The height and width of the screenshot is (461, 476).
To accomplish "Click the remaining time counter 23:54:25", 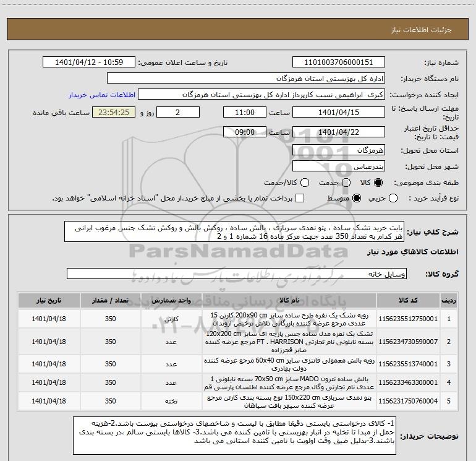I will pyautogui.click(x=114, y=112).
